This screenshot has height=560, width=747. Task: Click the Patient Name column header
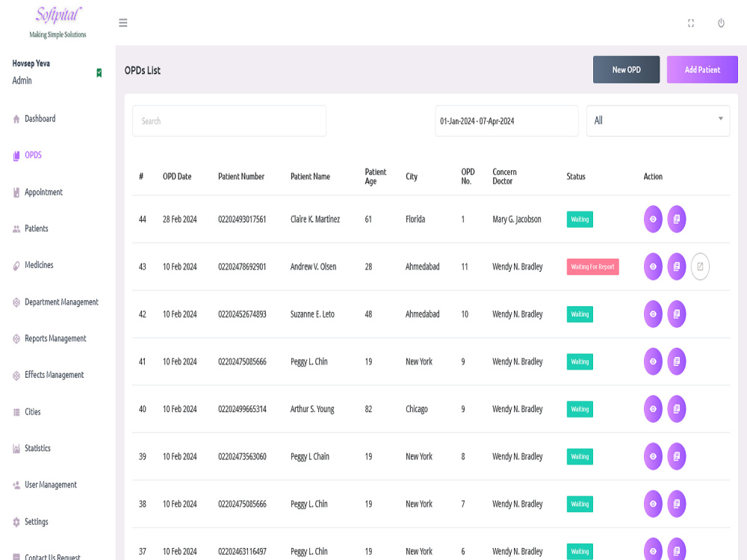tap(310, 177)
